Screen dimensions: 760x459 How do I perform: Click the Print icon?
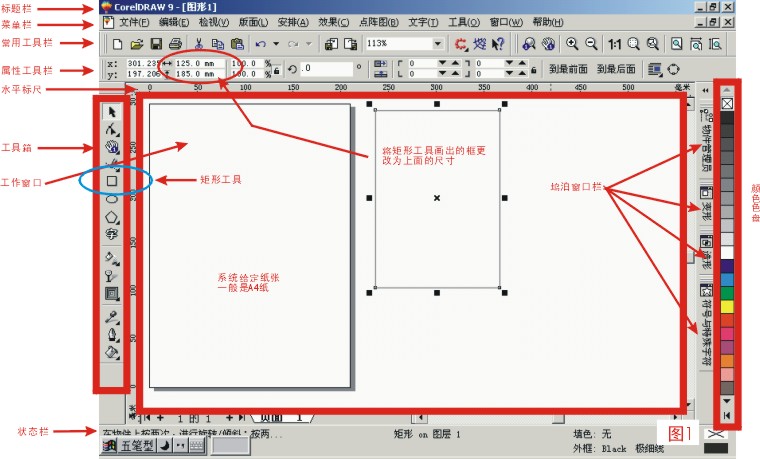click(x=175, y=44)
